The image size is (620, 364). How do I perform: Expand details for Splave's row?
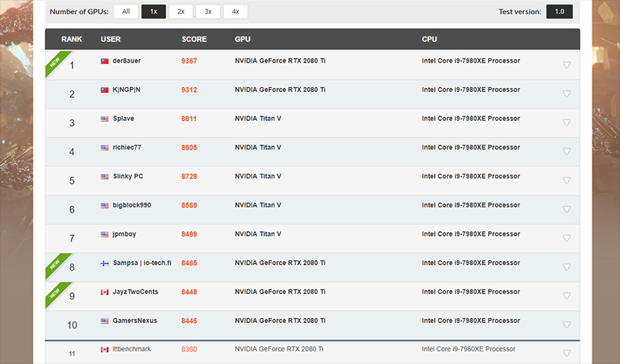click(566, 122)
